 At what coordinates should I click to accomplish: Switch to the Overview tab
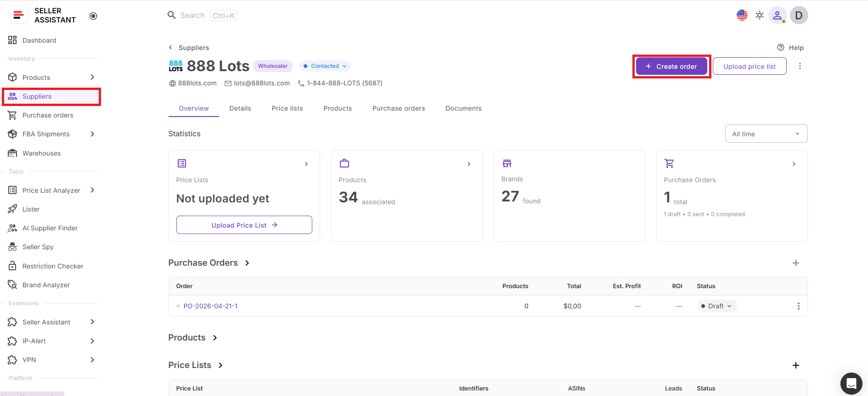[x=194, y=108]
